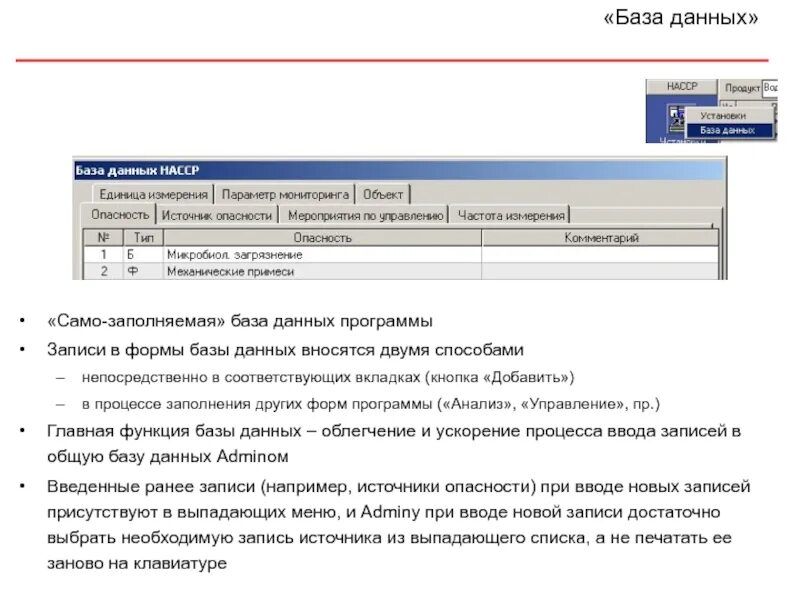Choose База данных in the popup menu
The width and height of the screenshot is (800, 600).
(729, 131)
